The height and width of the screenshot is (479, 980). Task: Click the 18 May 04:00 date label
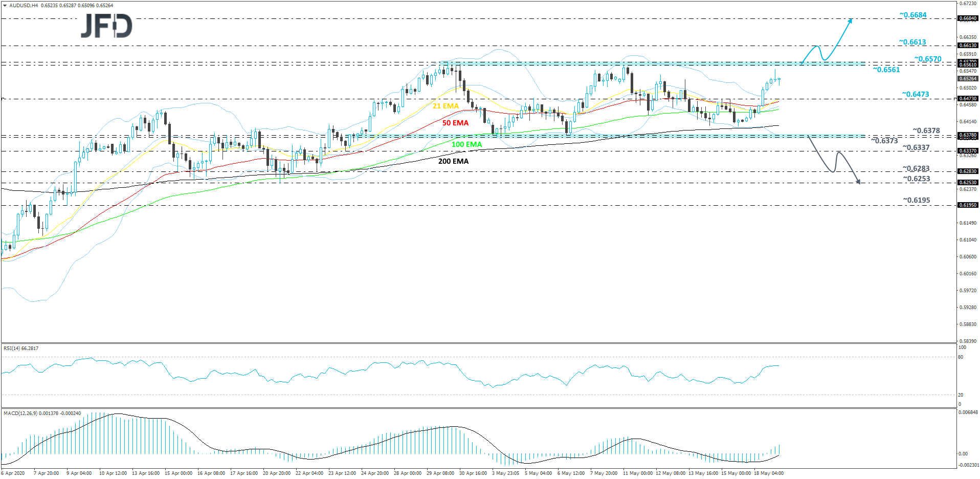[769, 473]
